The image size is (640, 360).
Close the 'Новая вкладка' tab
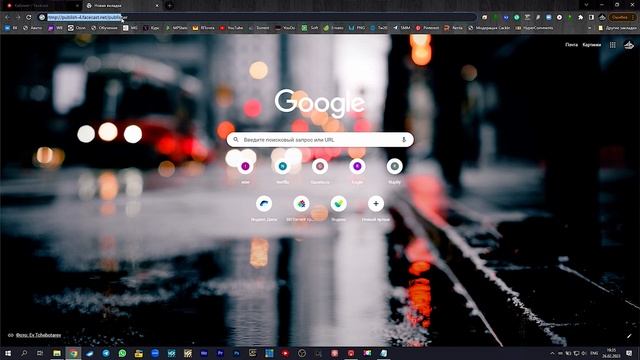pyautogui.click(x=157, y=5)
